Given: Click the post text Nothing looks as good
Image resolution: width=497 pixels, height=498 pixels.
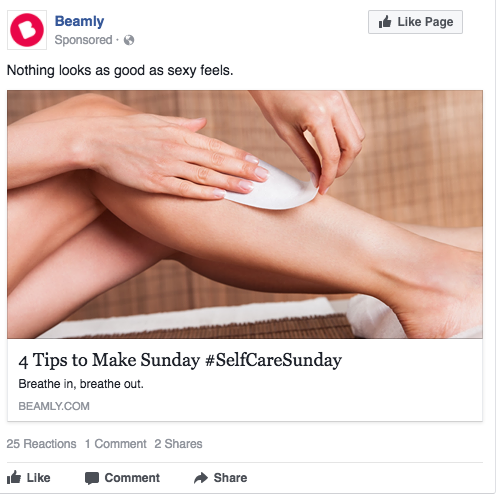Looking at the screenshot, I should 120,71.
